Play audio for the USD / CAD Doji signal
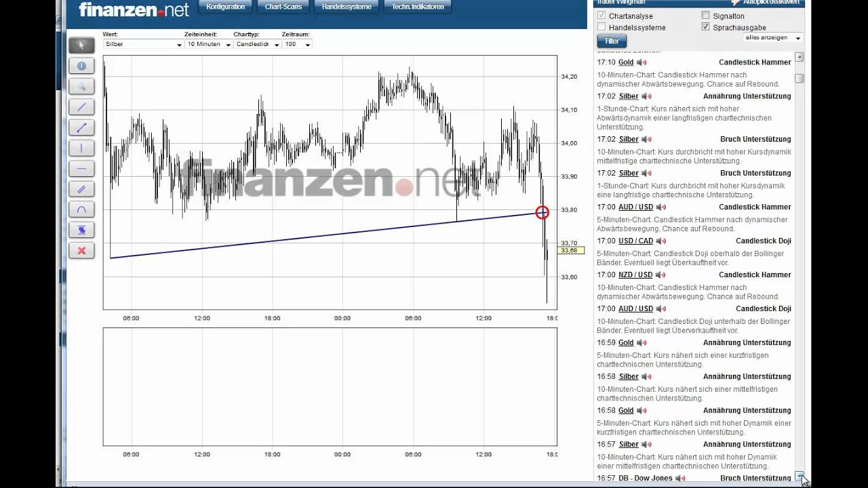 [660, 241]
